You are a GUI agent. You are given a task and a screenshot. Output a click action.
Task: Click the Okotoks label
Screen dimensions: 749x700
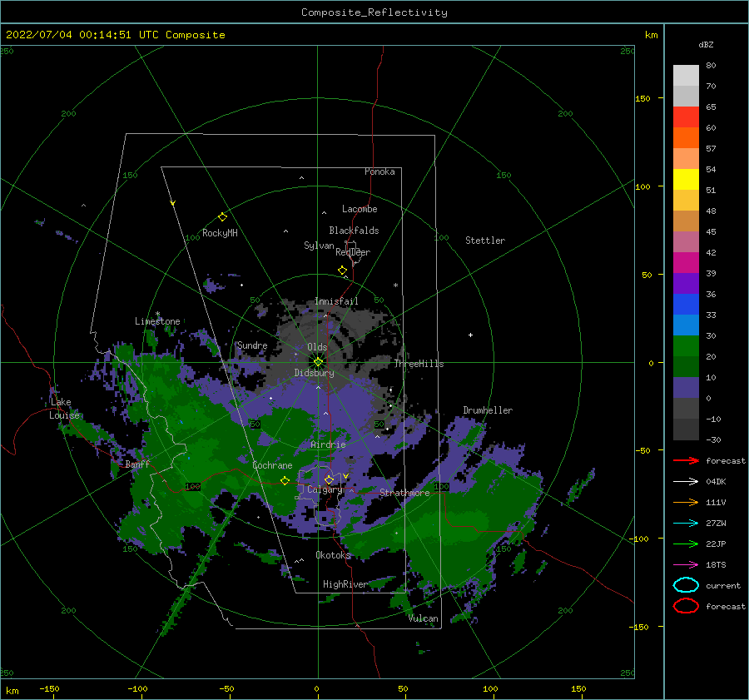coord(333,554)
